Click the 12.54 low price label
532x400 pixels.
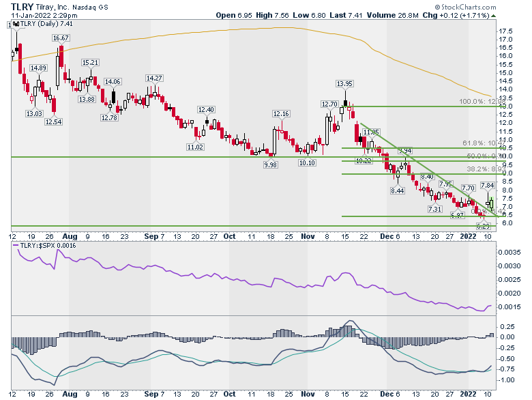click(53, 122)
